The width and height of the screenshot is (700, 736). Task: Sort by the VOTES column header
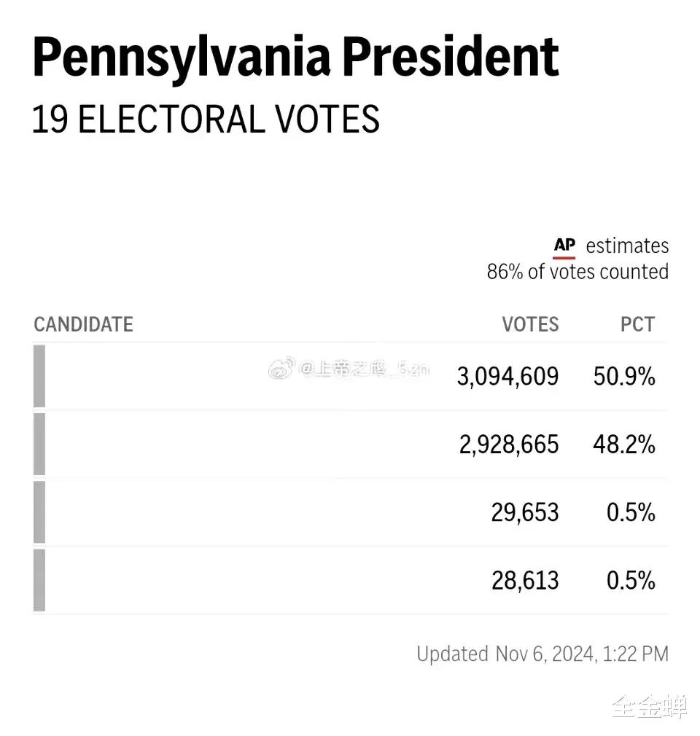pos(530,324)
